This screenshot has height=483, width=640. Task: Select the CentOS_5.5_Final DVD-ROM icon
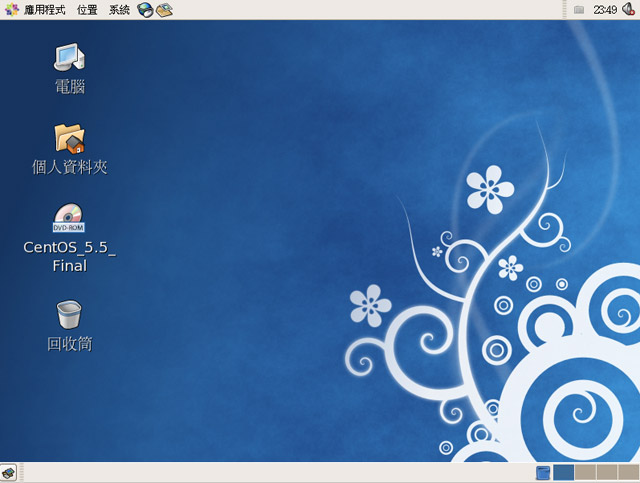point(69,218)
